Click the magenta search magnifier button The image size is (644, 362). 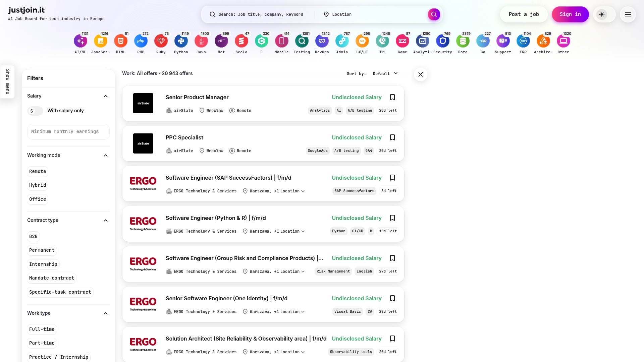pos(434,14)
